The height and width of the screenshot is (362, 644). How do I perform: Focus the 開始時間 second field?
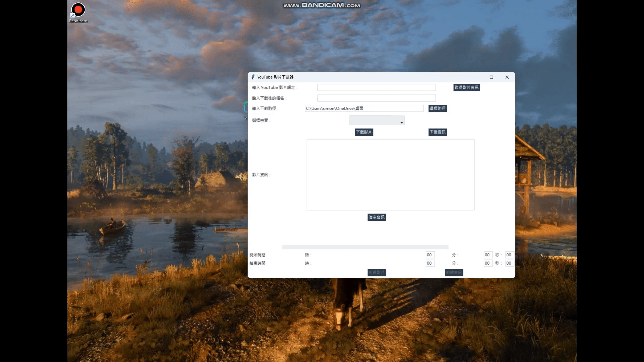point(510,255)
